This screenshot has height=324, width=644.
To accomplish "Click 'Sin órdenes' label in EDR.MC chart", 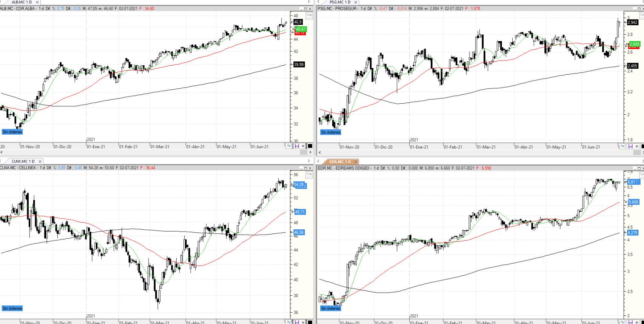I will pyautogui.click(x=330, y=308).
